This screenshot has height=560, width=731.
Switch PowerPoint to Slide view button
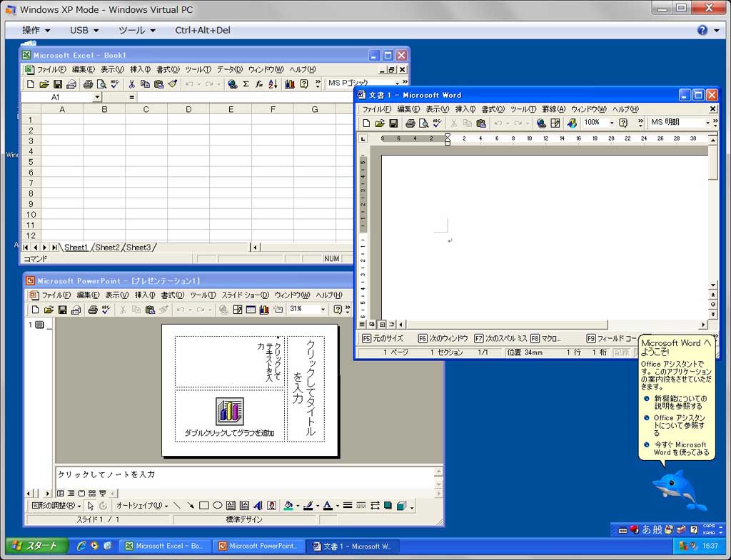81,493
